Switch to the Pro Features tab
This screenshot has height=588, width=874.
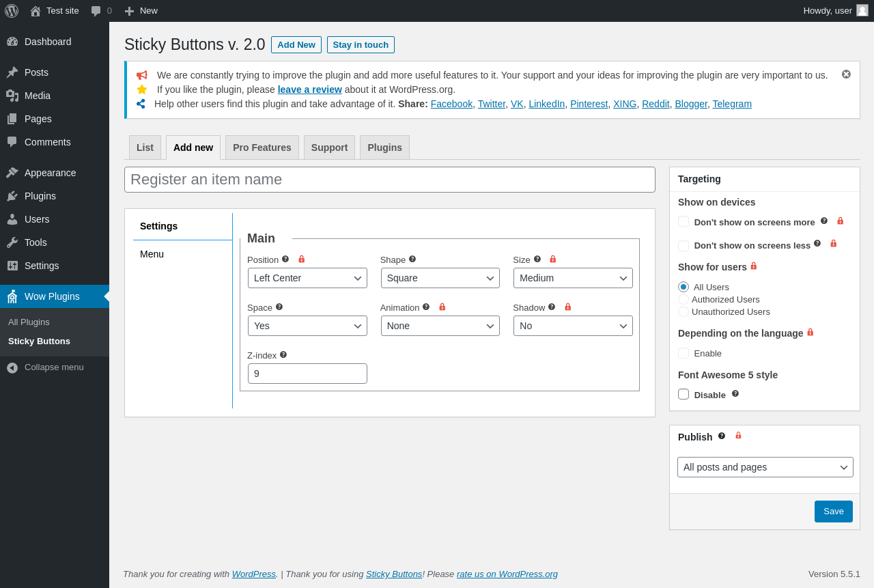262,148
